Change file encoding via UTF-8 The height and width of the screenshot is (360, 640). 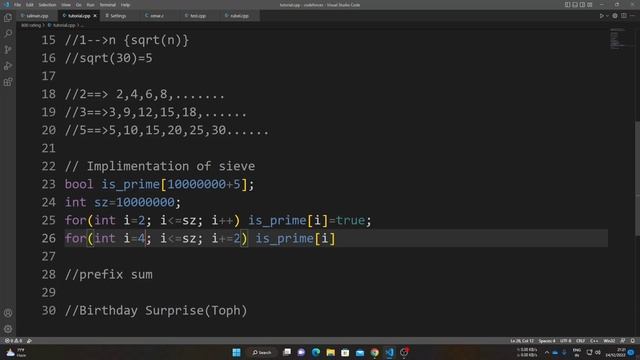565,340
